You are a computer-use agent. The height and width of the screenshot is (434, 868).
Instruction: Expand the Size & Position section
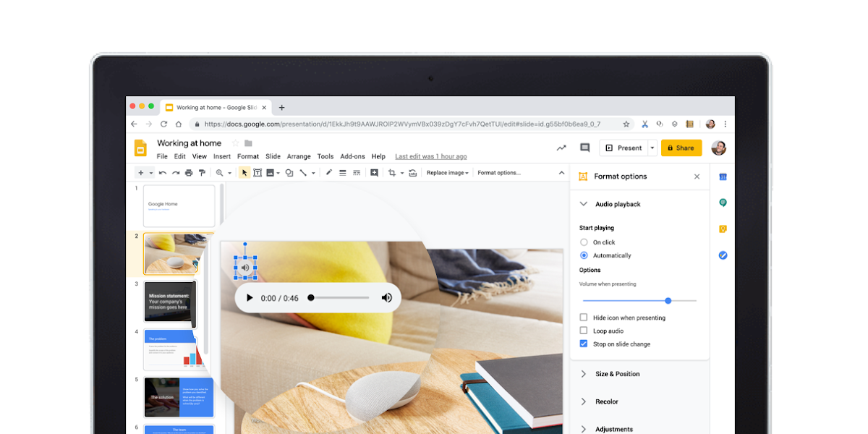(616, 374)
